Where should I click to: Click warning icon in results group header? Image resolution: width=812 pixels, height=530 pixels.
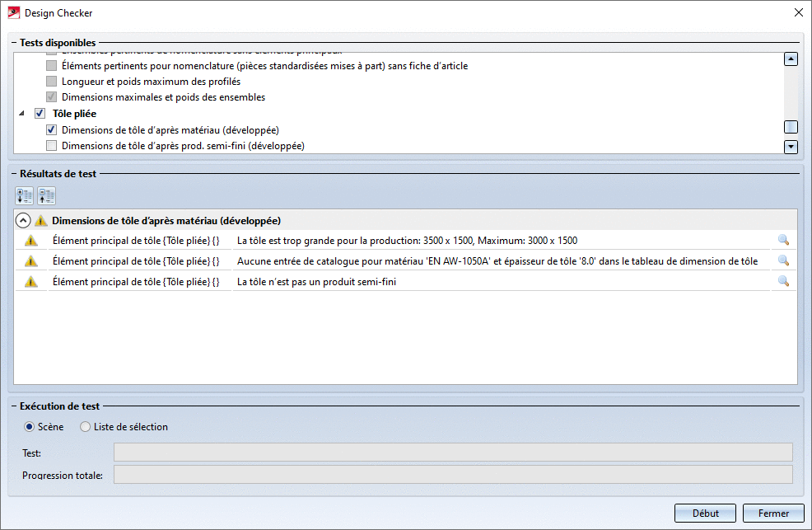point(41,221)
